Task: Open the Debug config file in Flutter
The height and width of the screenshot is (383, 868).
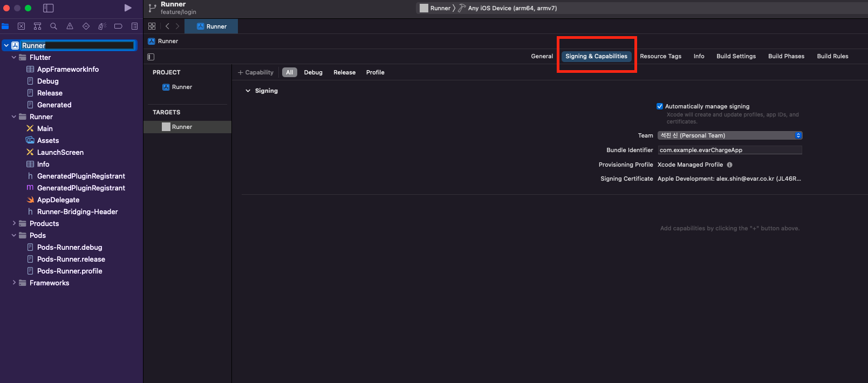Action: 47,81
